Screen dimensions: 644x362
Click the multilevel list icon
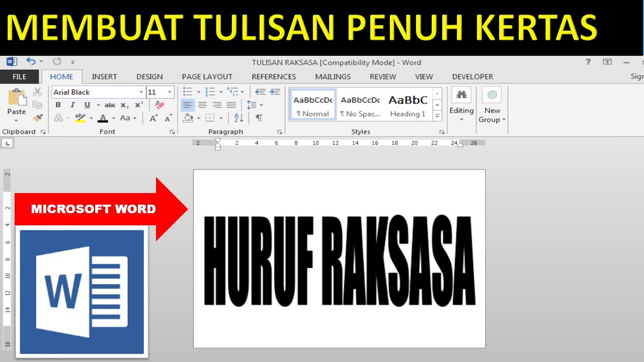pos(232,92)
